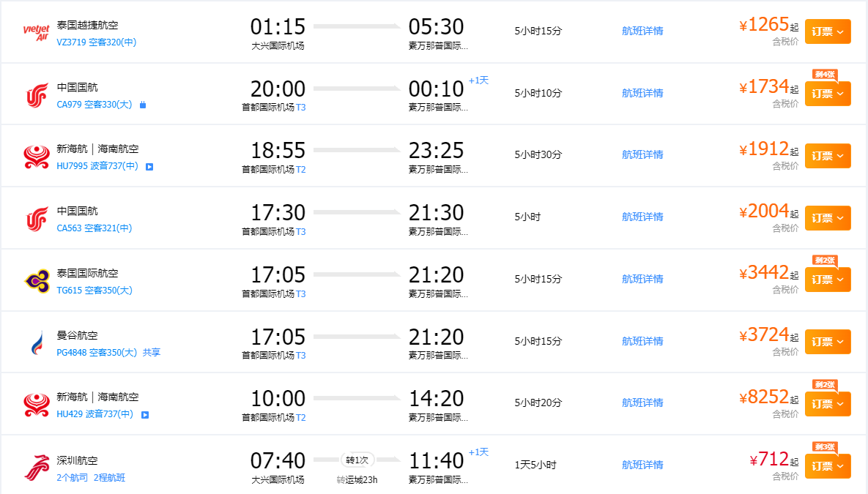Viewport: 868px width, 494px height.
Task: Expand 订票 options for the ¥1265 flight
Action: [x=828, y=31]
